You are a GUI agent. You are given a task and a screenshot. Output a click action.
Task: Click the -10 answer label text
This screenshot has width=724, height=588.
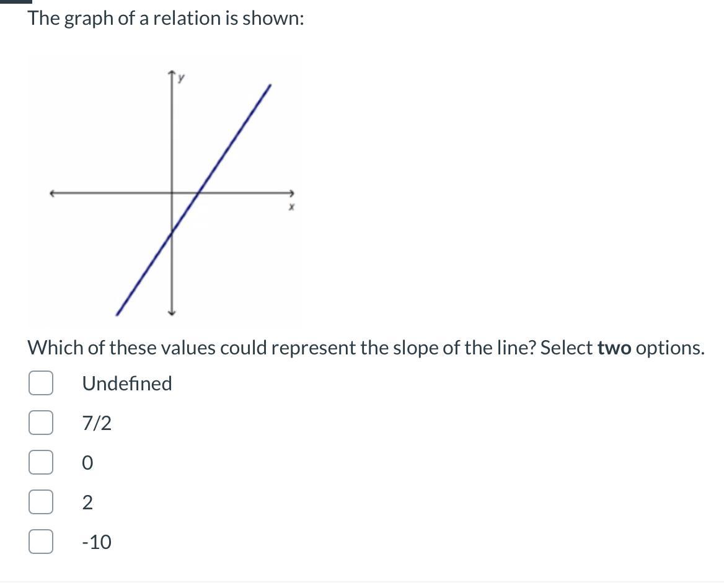[x=97, y=542]
